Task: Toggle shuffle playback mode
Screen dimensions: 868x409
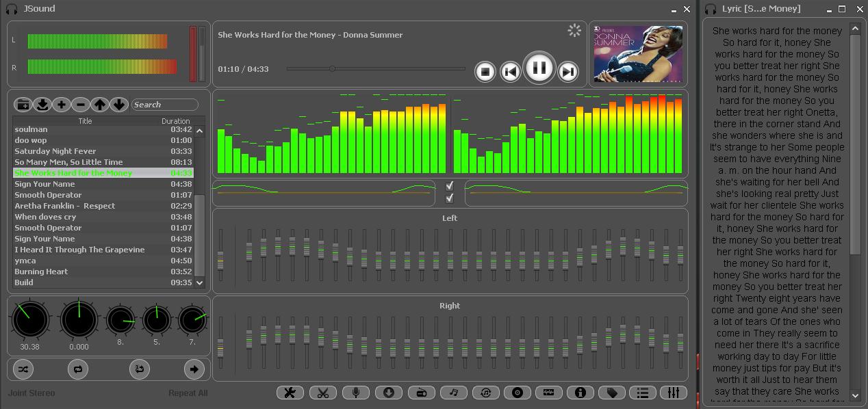Action: pos(23,369)
